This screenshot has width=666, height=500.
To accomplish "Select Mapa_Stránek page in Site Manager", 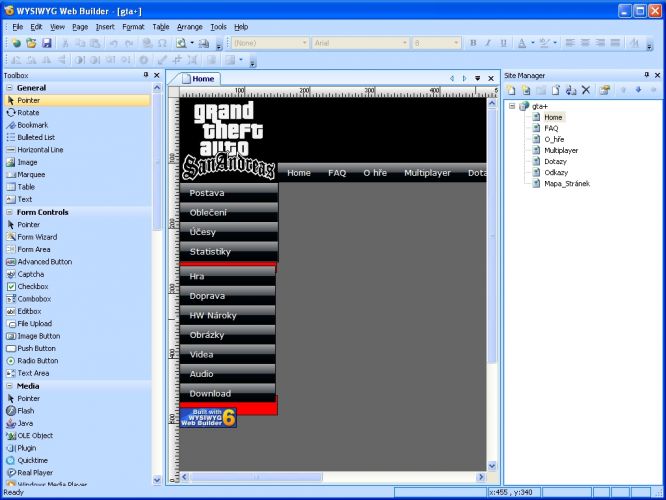I will 566,184.
